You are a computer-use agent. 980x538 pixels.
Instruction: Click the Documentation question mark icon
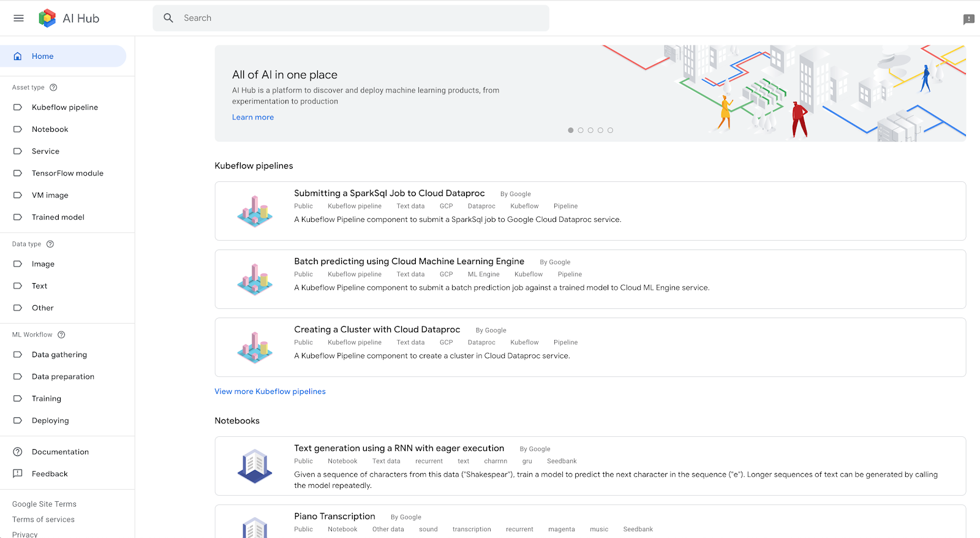tap(18, 452)
